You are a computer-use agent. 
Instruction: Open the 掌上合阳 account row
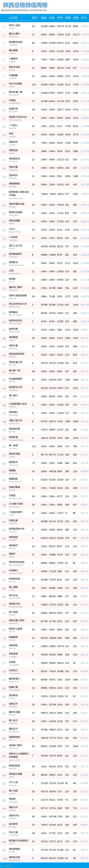pyautogui.click(x=44, y=792)
